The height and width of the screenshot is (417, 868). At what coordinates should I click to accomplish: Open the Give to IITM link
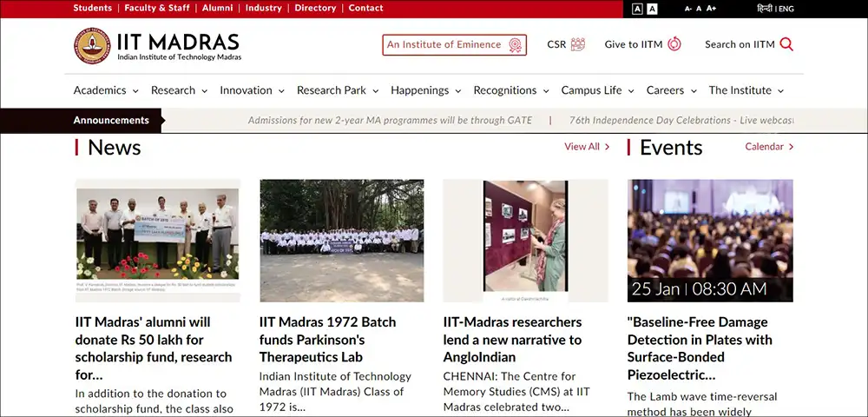coord(634,45)
